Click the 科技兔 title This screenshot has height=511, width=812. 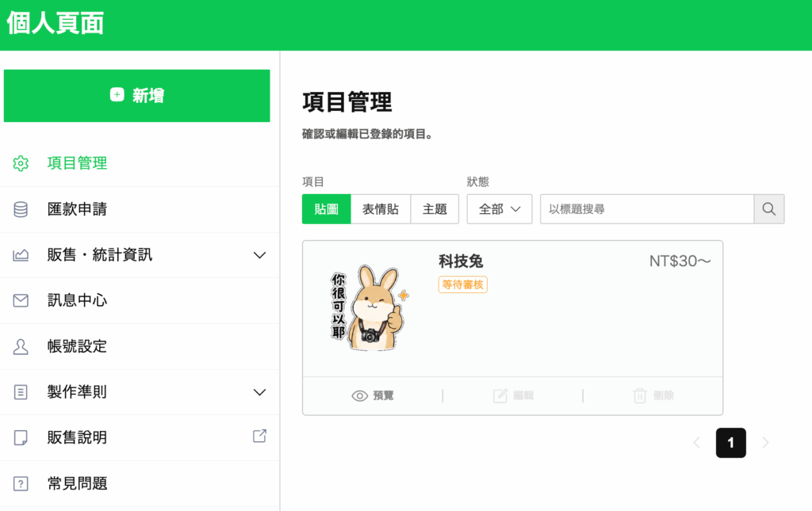tap(461, 261)
